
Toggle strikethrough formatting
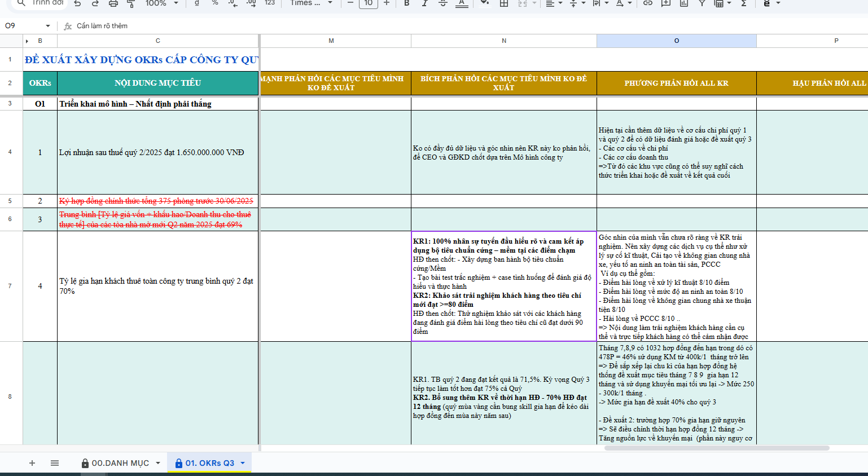coord(443,3)
